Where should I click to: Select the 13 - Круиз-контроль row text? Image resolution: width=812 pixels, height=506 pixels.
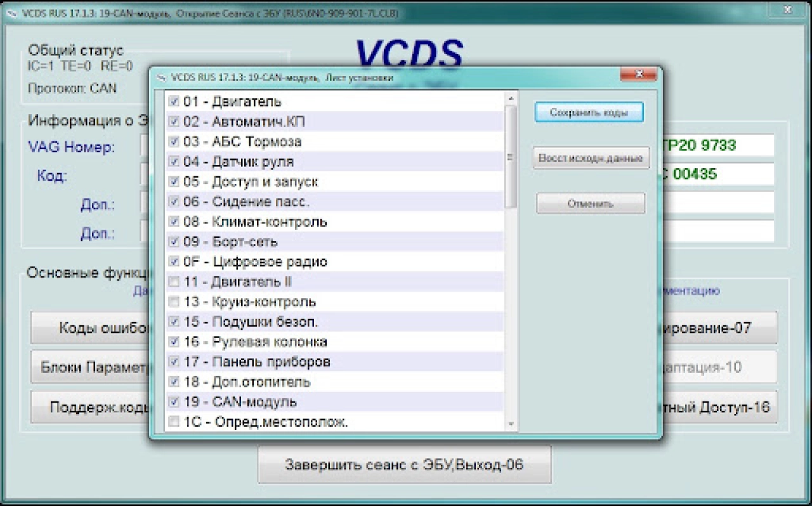tap(249, 302)
